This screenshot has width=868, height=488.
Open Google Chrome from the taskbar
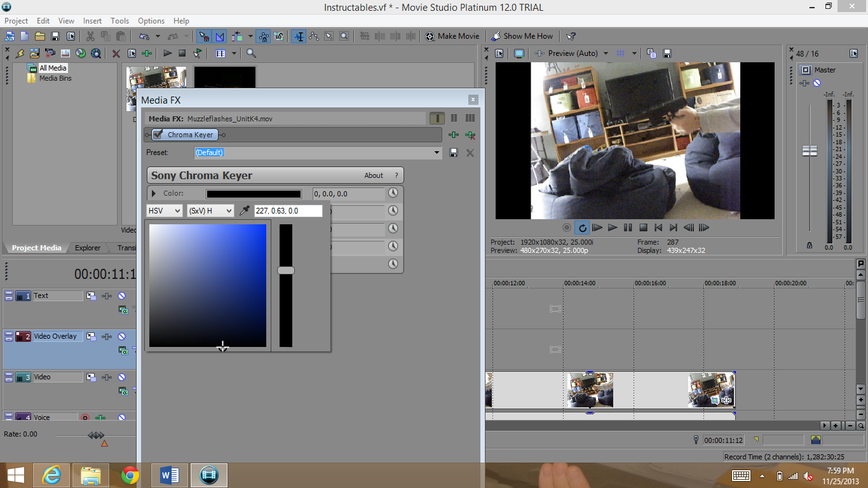(x=130, y=475)
